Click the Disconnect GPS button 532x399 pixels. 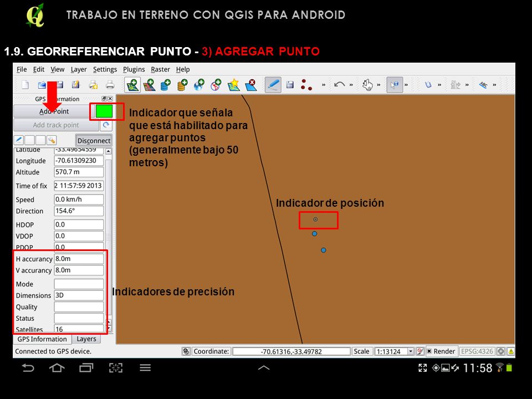(94, 140)
